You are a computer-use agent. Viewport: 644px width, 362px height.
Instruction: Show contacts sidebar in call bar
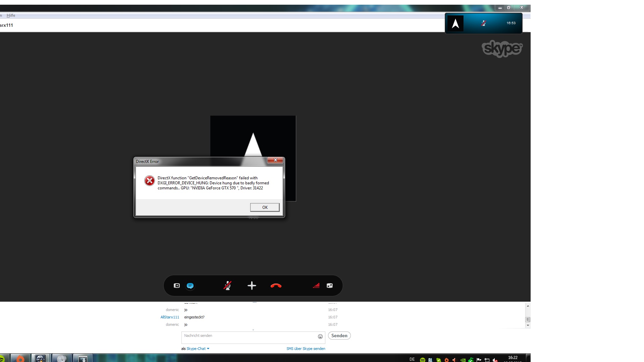(177, 286)
